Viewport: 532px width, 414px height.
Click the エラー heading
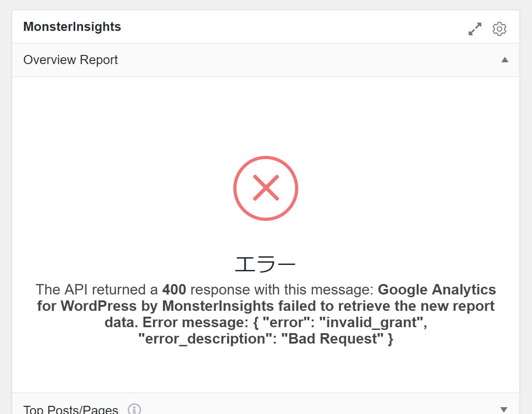[x=266, y=264]
